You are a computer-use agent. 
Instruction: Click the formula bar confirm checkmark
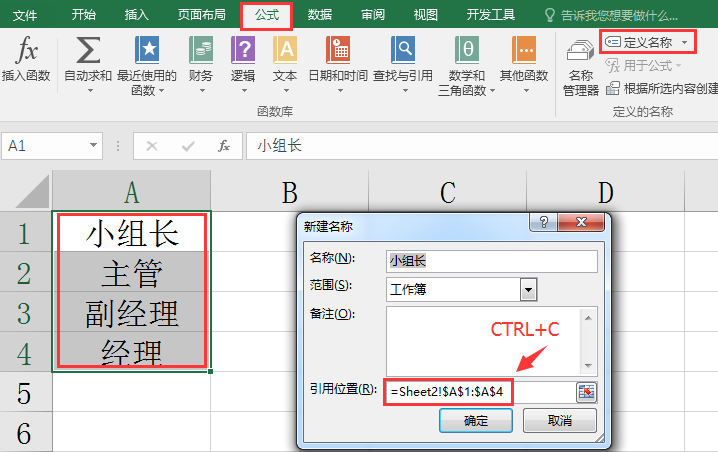[188, 146]
